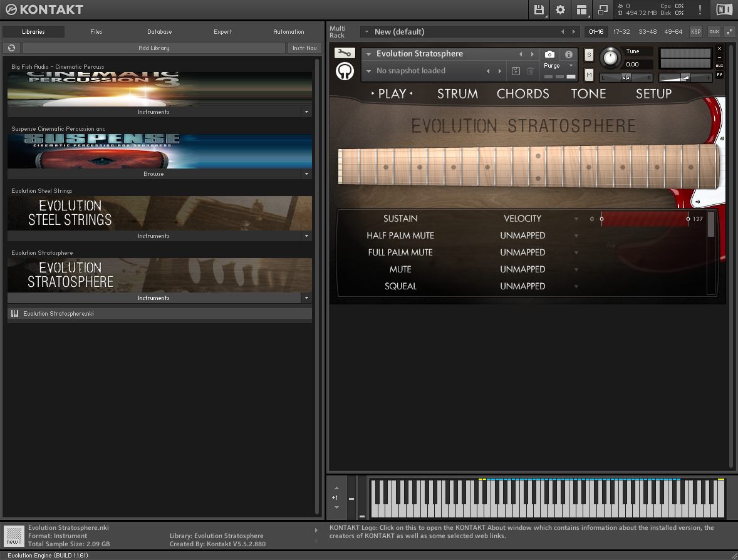This screenshot has width=738, height=560.
Task: Switch to the Database browser tab
Action: (x=160, y=31)
